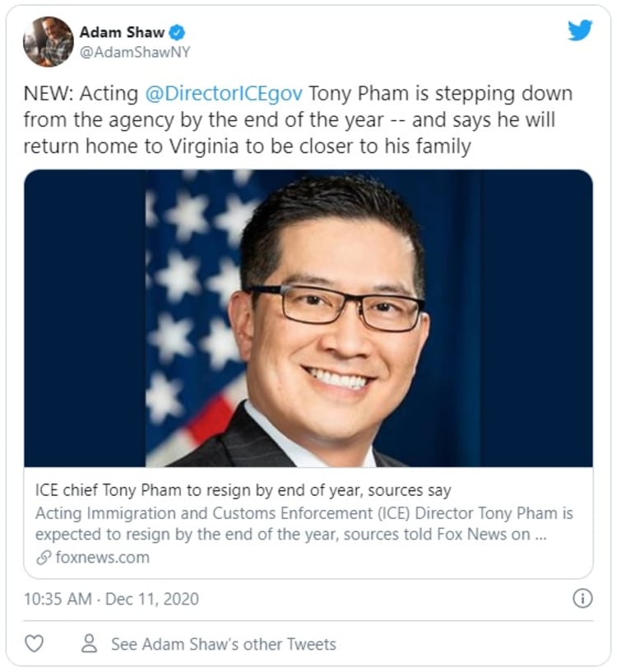The image size is (617, 672).
Task: Select 'See Adam Shaw's other Tweets'
Action: tap(224, 644)
